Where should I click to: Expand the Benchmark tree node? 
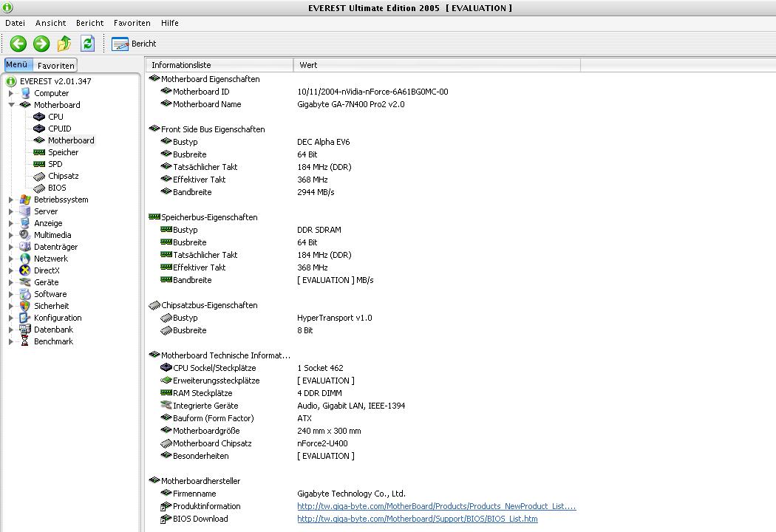(11, 341)
